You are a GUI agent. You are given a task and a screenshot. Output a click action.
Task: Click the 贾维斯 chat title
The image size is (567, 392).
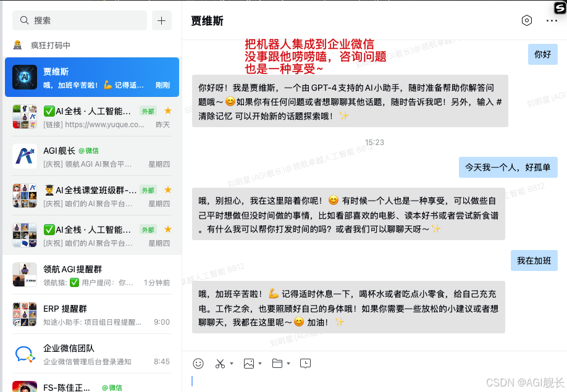tap(207, 21)
